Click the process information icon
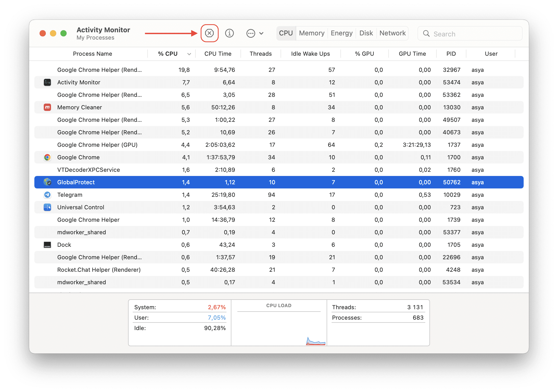This screenshot has width=558, height=392. point(229,34)
